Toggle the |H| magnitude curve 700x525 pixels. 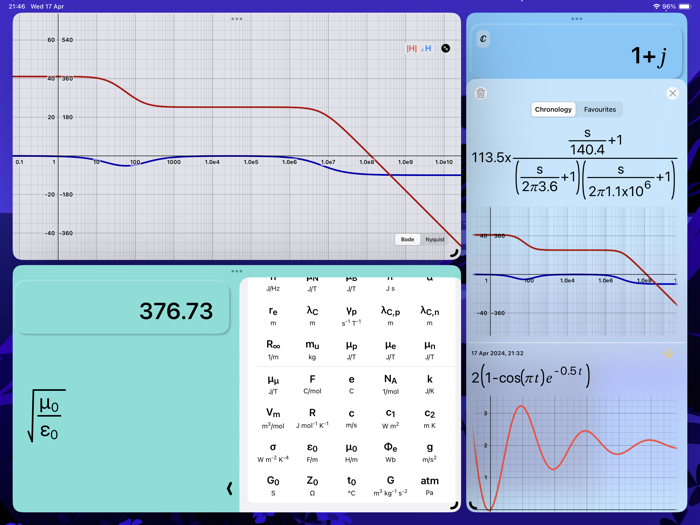point(411,48)
